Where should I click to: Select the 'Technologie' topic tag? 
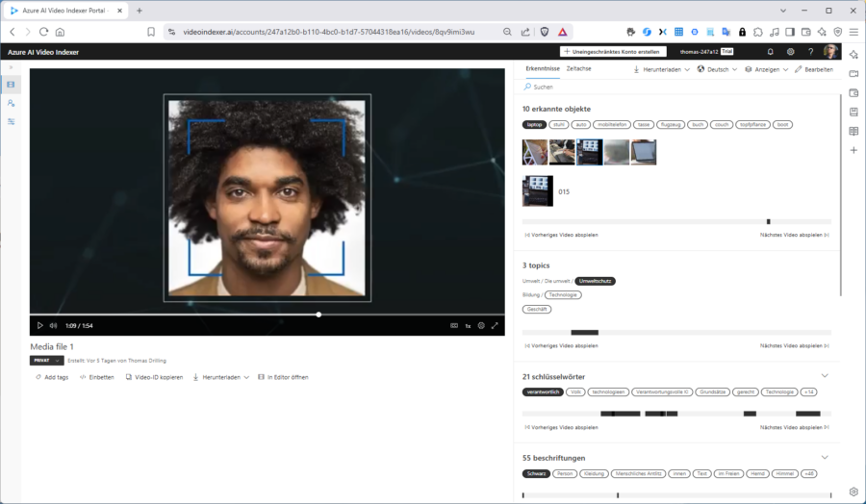pyautogui.click(x=563, y=295)
